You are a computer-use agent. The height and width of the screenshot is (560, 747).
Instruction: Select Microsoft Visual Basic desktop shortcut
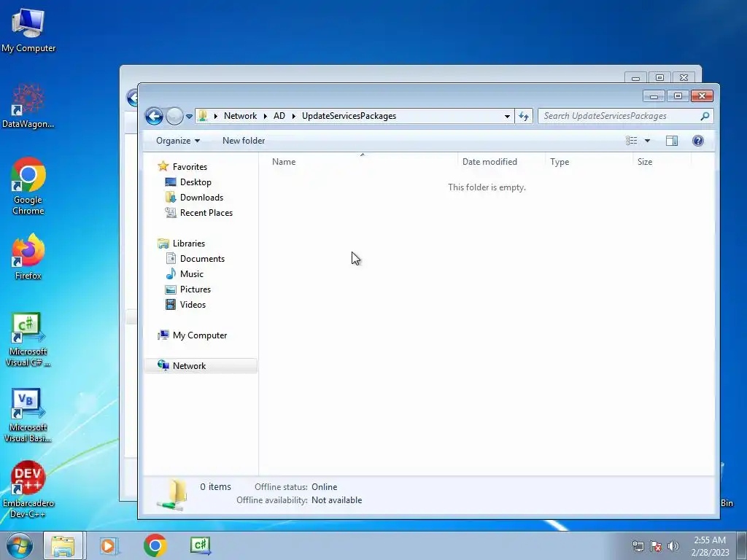click(28, 416)
